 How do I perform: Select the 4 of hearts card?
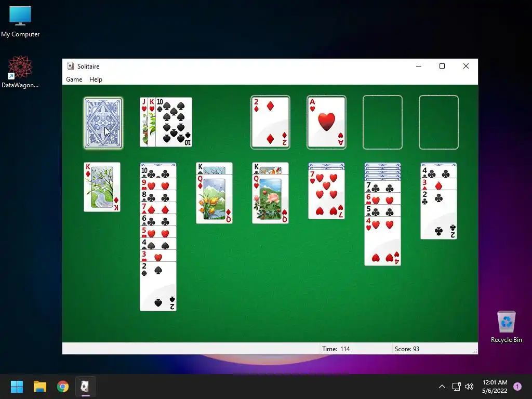382,241
